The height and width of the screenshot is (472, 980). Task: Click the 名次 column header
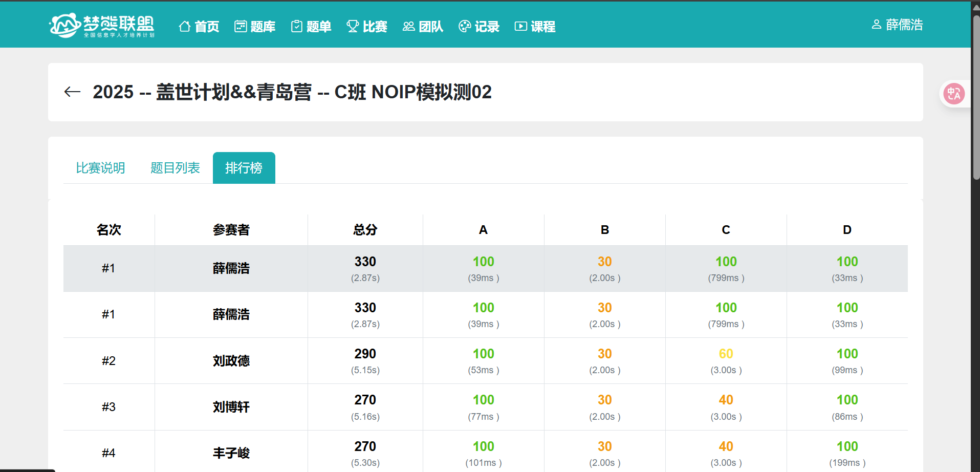pos(109,230)
